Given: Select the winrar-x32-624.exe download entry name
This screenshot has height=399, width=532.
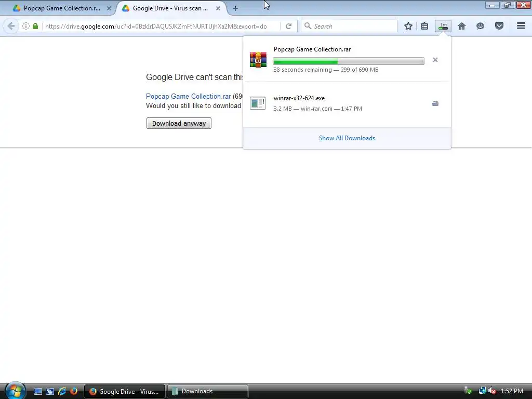Looking at the screenshot, I should 299,98.
